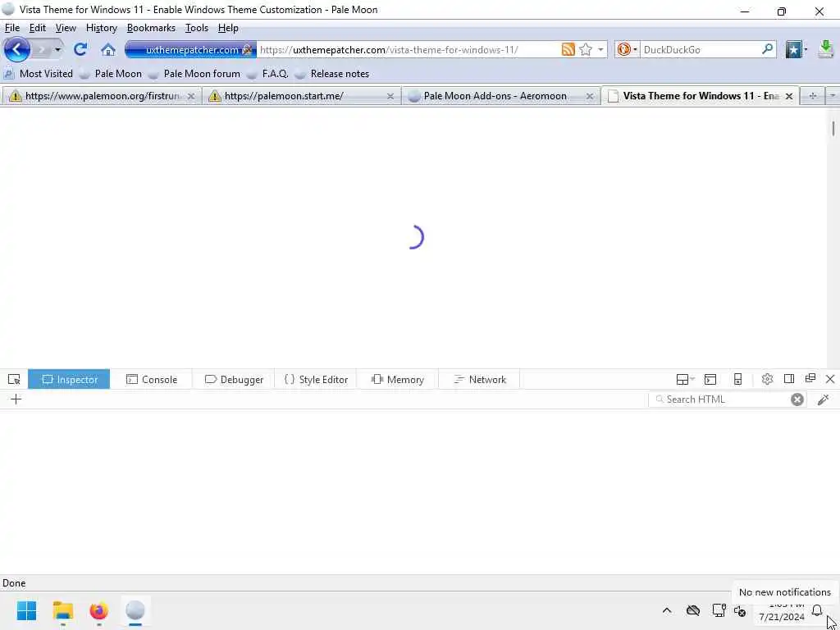This screenshot has width=840, height=630.
Task: Open the downloads green arrow button
Action: click(x=826, y=50)
